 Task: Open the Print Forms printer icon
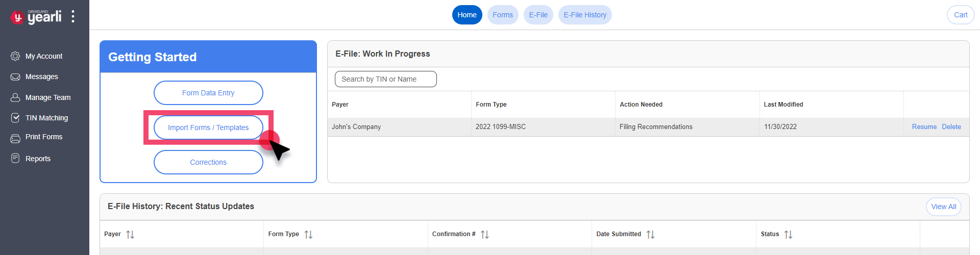(15, 138)
